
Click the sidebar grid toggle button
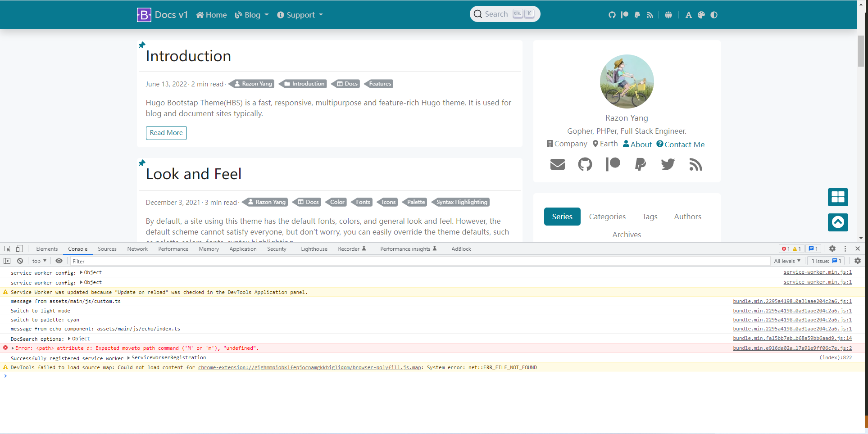pyautogui.click(x=838, y=197)
